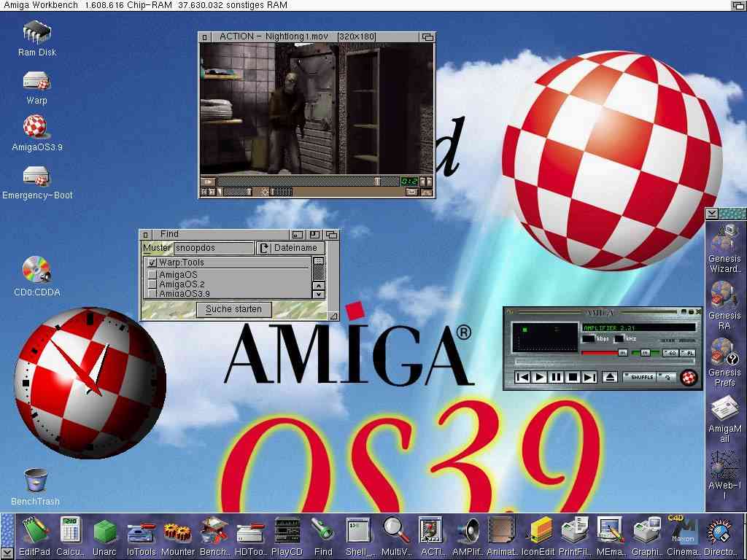Click the Muster cycle gadget
The image size is (747, 560).
pyautogui.click(x=156, y=247)
